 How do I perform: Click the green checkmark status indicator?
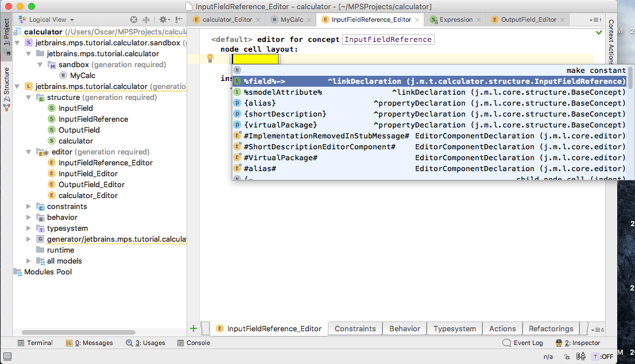(599, 33)
